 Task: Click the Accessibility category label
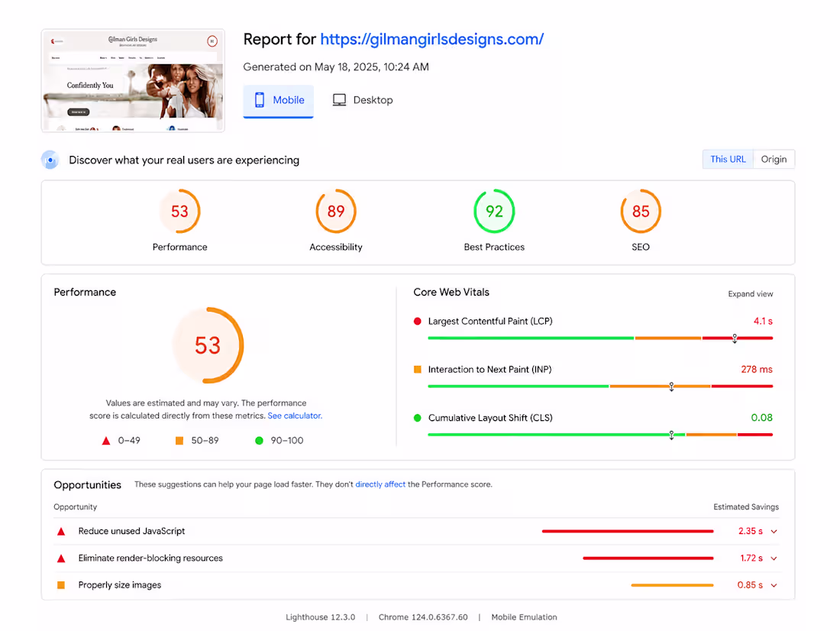[x=336, y=248]
